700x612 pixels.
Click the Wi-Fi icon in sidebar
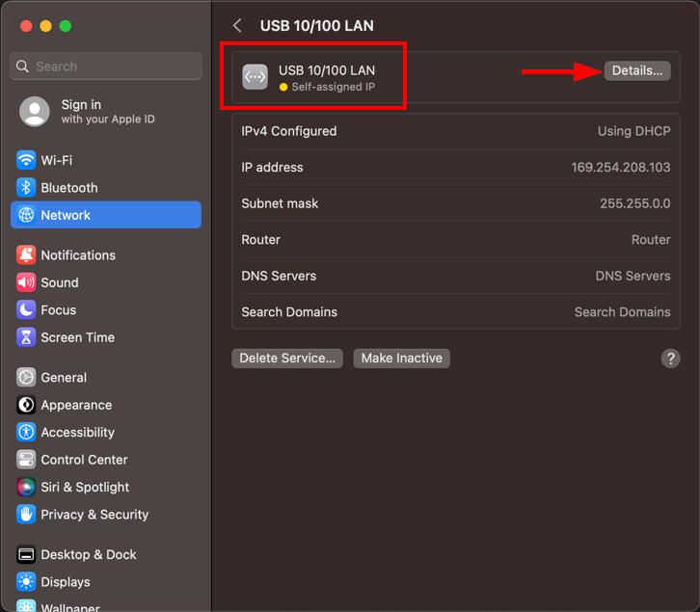[26, 160]
